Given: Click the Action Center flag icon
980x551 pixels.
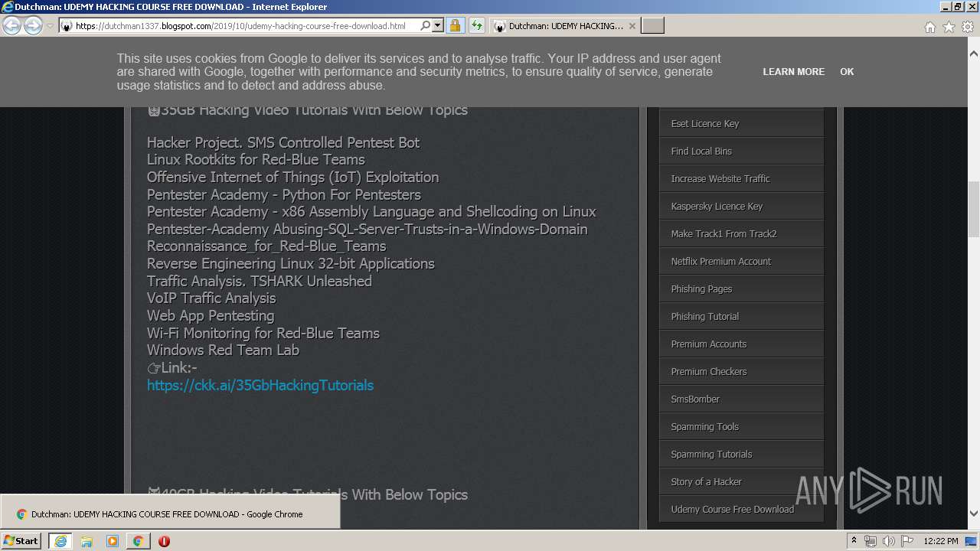Looking at the screenshot, I should tap(907, 541).
